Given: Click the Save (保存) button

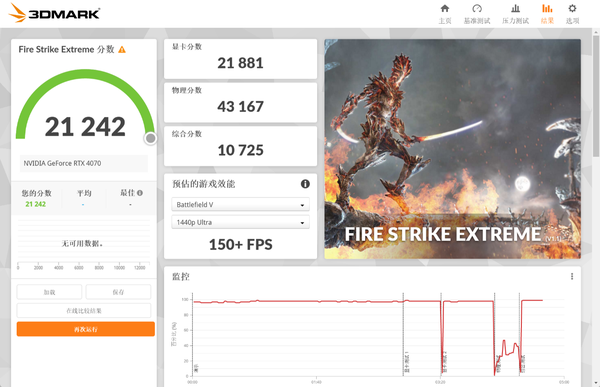Looking at the screenshot, I should click(118, 292).
